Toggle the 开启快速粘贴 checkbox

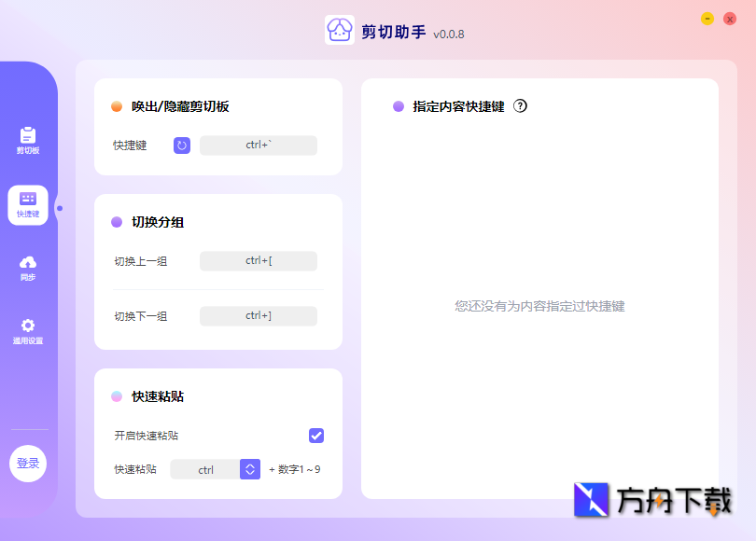click(316, 436)
